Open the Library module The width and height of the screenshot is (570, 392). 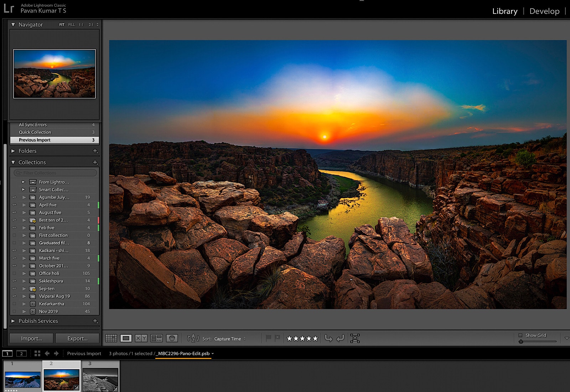pyautogui.click(x=505, y=11)
